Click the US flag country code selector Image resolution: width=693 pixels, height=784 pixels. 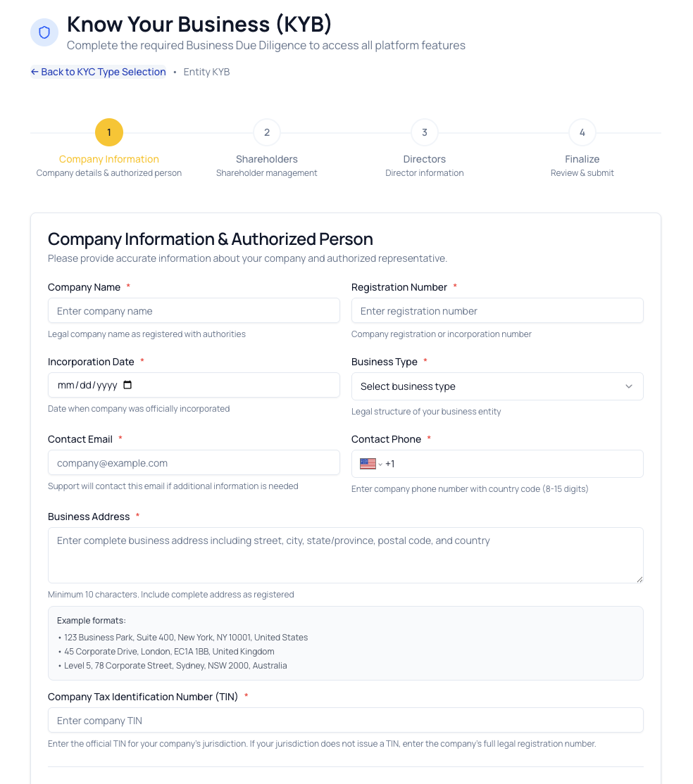pyautogui.click(x=368, y=463)
